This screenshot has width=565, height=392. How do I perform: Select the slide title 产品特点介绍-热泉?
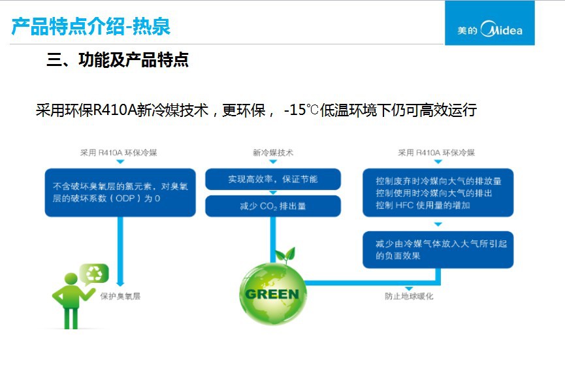pyautogui.click(x=90, y=26)
